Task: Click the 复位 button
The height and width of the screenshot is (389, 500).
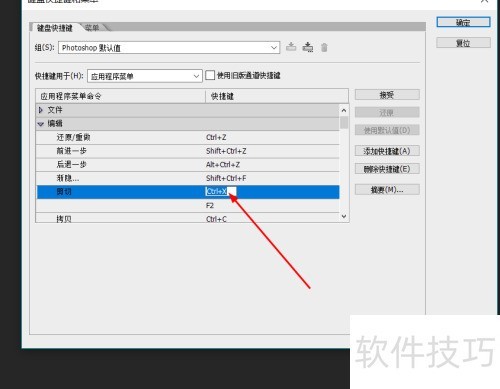Action: click(x=463, y=43)
